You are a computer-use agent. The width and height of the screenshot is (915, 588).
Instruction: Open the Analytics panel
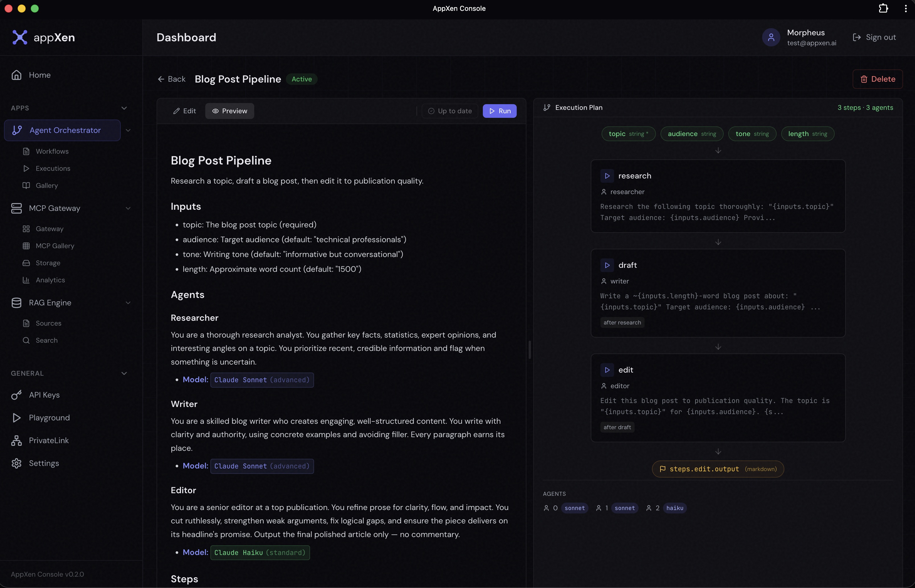pos(51,280)
